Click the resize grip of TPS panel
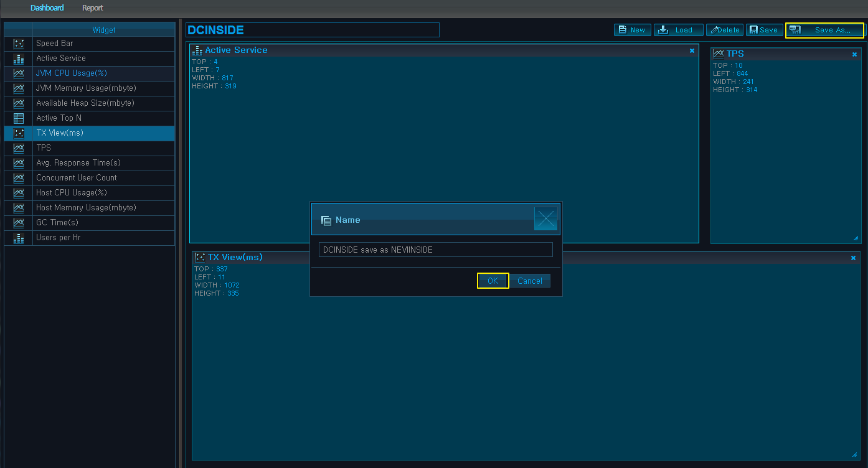Viewport: 868px width, 468px height. click(855, 238)
